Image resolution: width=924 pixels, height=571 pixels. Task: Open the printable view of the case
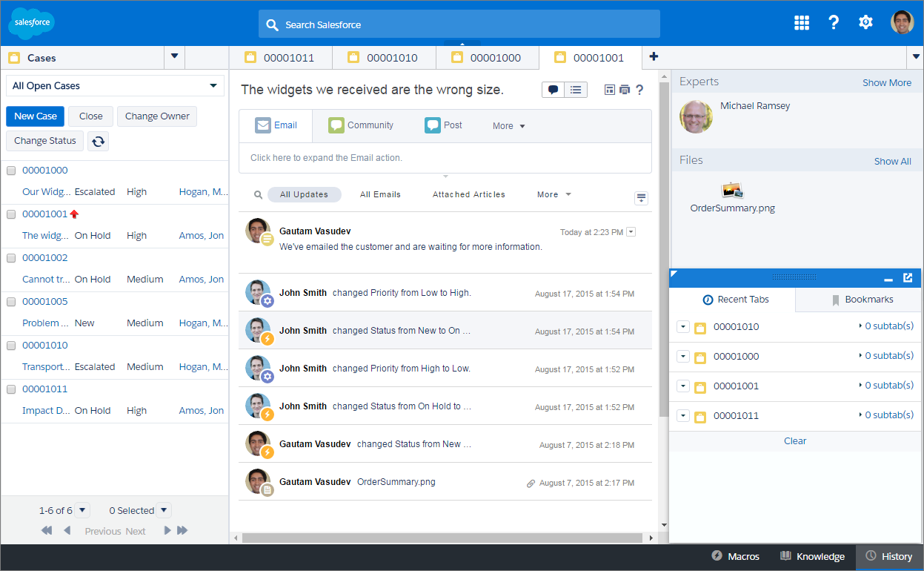622,89
